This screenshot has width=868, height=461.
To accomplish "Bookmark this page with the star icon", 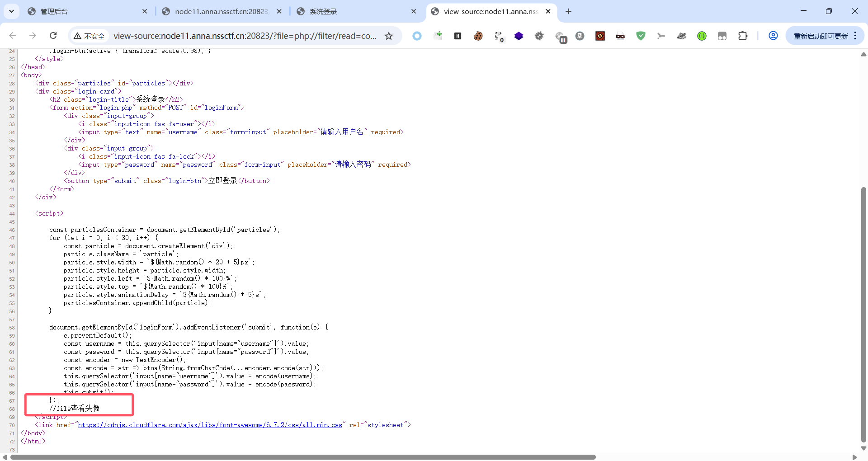I will 389,36.
